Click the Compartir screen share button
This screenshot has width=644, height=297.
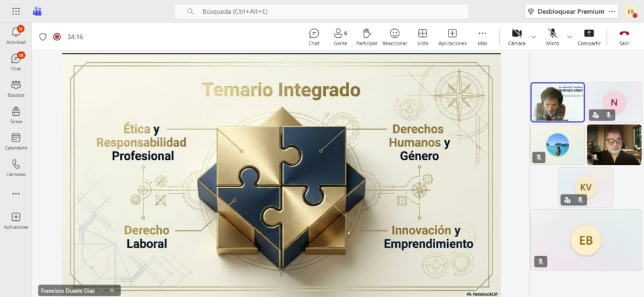(589, 36)
